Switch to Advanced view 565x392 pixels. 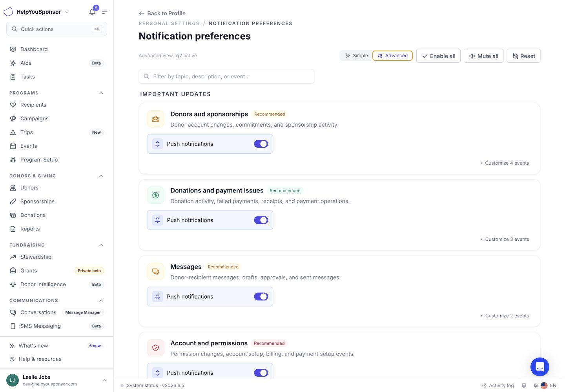(392, 56)
